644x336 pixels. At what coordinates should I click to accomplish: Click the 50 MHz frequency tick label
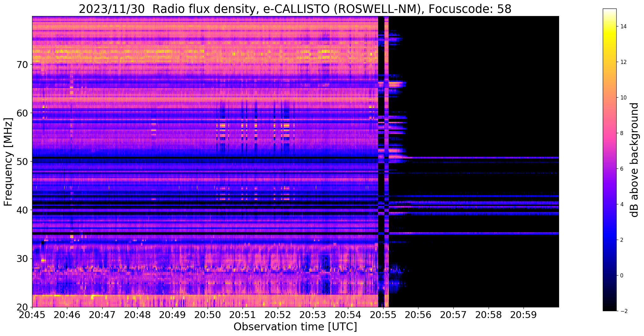tap(22, 162)
